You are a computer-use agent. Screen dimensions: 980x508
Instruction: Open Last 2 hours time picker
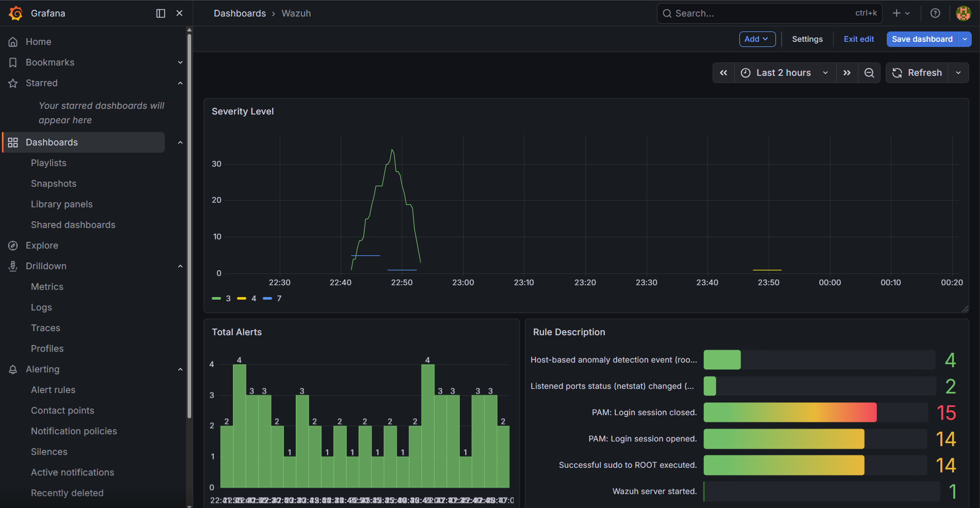(x=785, y=73)
